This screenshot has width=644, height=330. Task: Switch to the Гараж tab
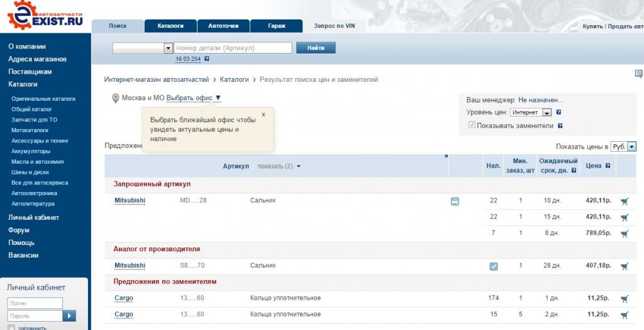tap(276, 26)
